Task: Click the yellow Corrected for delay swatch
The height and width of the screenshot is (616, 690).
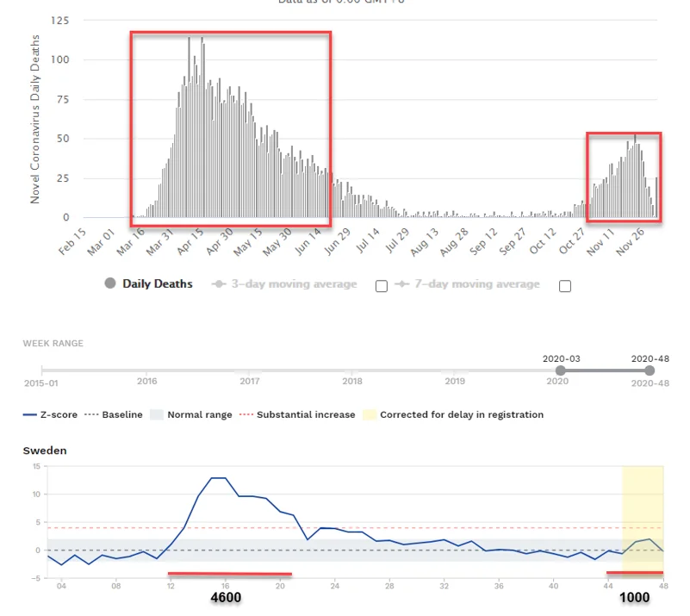Action: pos(368,414)
